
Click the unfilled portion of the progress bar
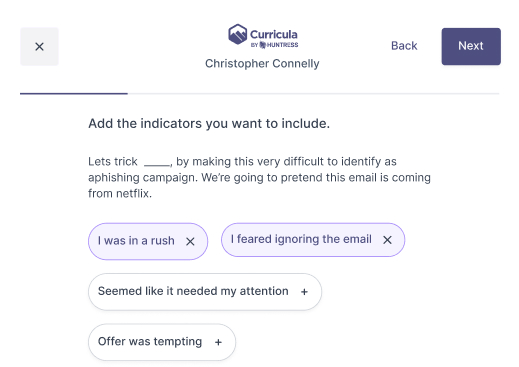point(313,94)
